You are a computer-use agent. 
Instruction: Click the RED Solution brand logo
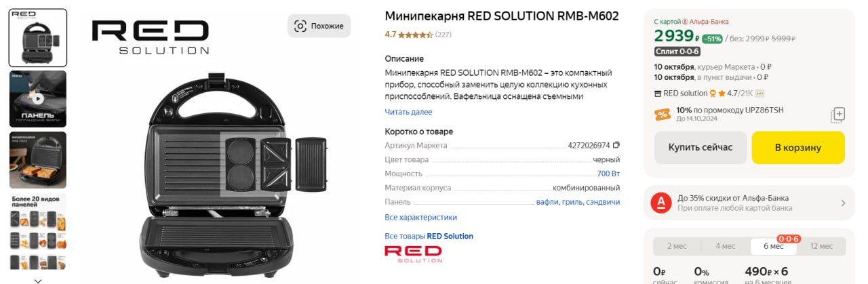[413, 253]
